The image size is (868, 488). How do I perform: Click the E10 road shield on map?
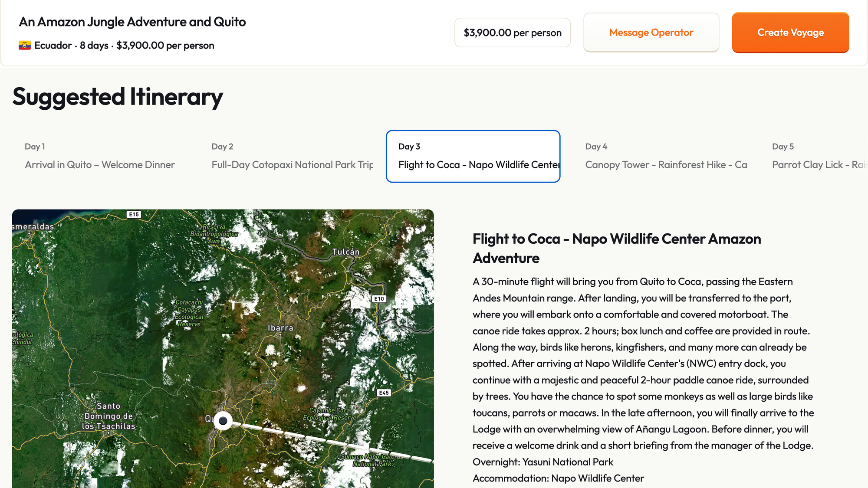coord(379,298)
